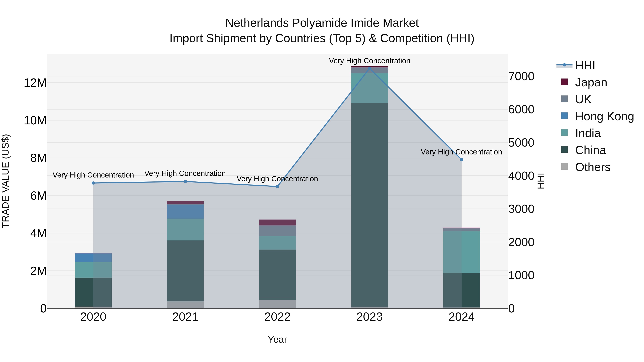Screen dimensions: 644x362
Task: Click the 8M trade value tick label
Action: (x=38, y=158)
